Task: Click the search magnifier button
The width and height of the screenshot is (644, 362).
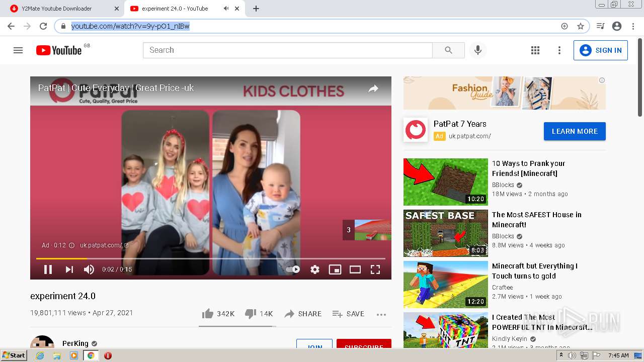Action: (448, 50)
